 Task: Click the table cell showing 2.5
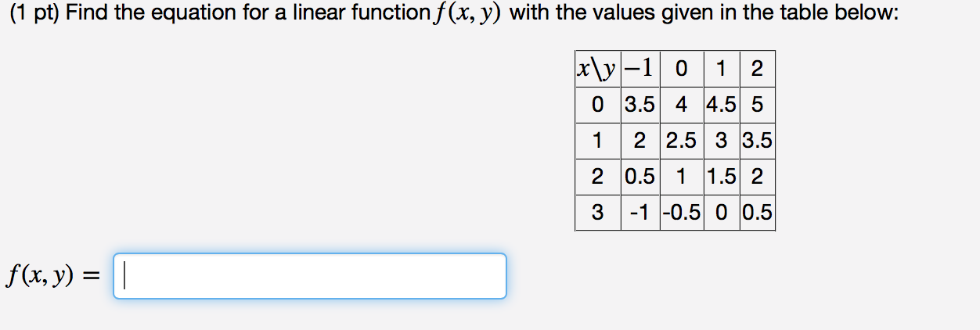point(682,141)
